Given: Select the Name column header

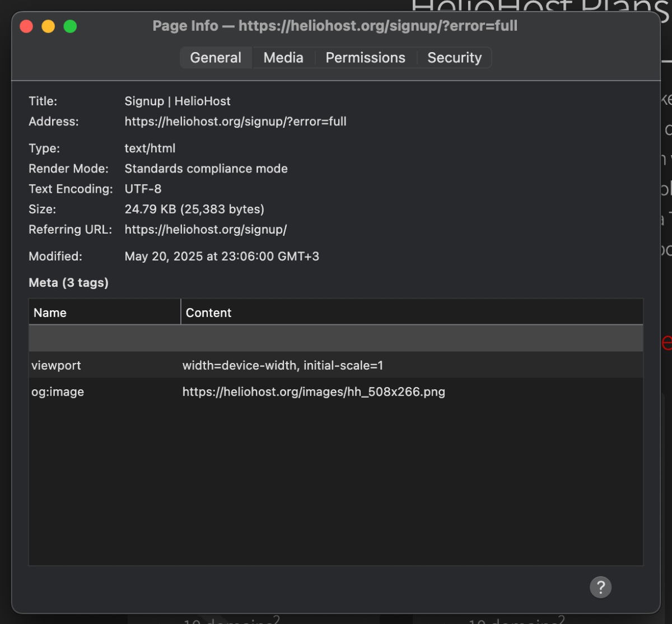Looking at the screenshot, I should [x=105, y=313].
